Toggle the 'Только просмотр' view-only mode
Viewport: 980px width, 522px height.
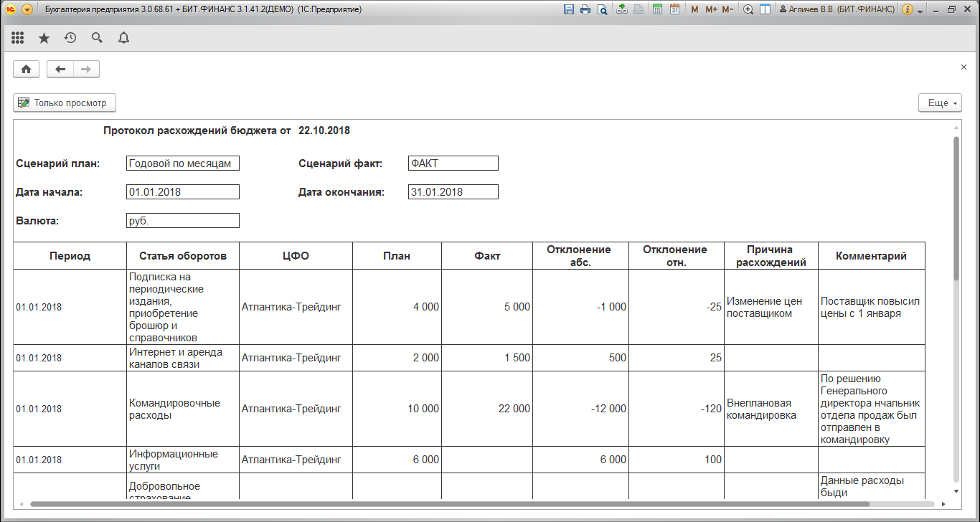65,103
